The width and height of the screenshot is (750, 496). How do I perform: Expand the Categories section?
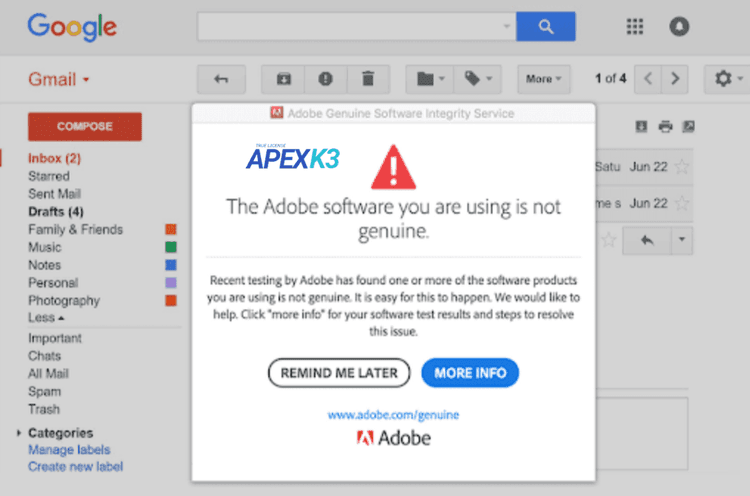19,434
